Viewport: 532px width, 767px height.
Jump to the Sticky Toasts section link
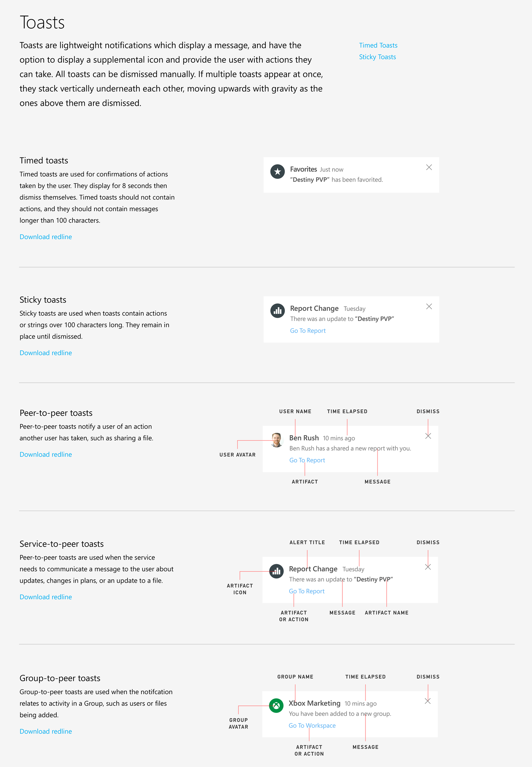377,57
